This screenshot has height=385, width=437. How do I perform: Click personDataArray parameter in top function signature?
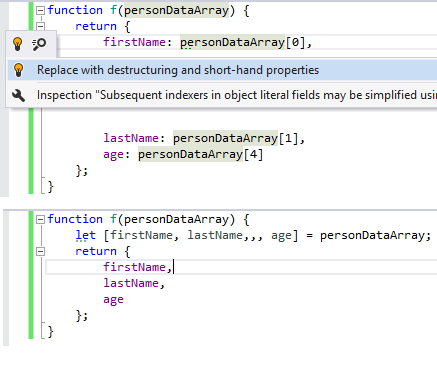176,11
